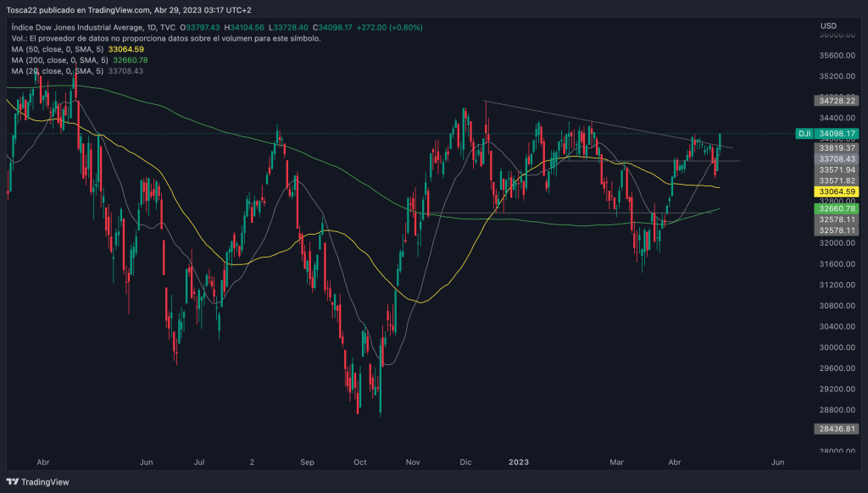
Task: Open the USD currency selector
Action: point(828,26)
